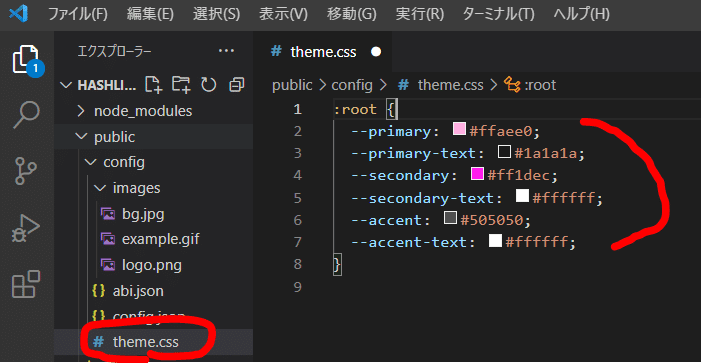
Task: Open the Search view in activity bar
Action: click(27, 115)
